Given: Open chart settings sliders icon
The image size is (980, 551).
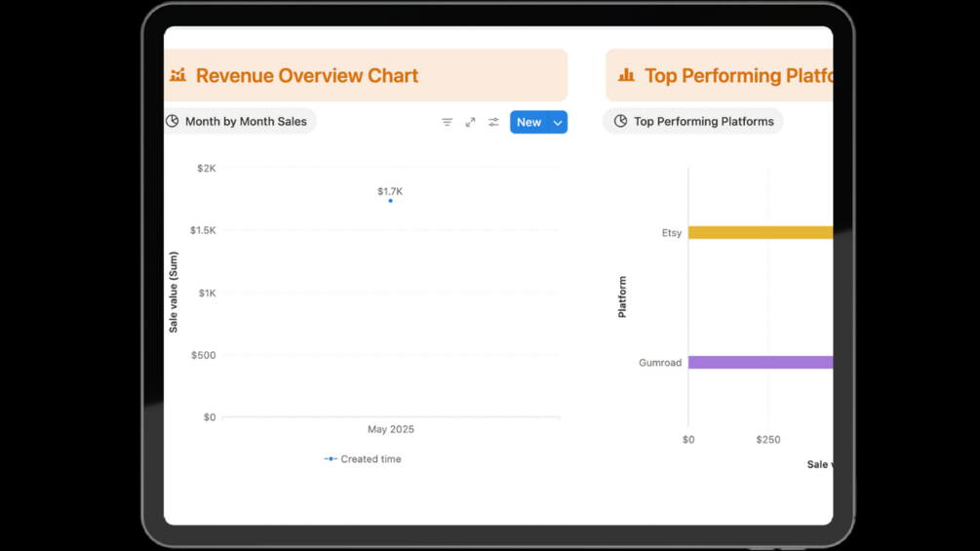Looking at the screenshot, I should pyautogui.click(x=493, y=122).
